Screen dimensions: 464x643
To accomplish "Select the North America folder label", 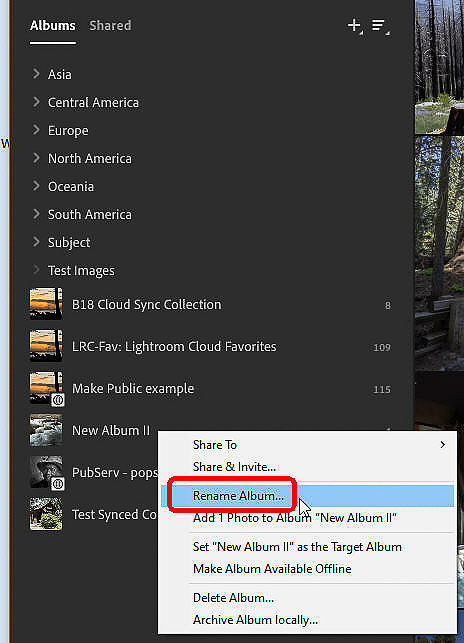I will tap(89, 158).
